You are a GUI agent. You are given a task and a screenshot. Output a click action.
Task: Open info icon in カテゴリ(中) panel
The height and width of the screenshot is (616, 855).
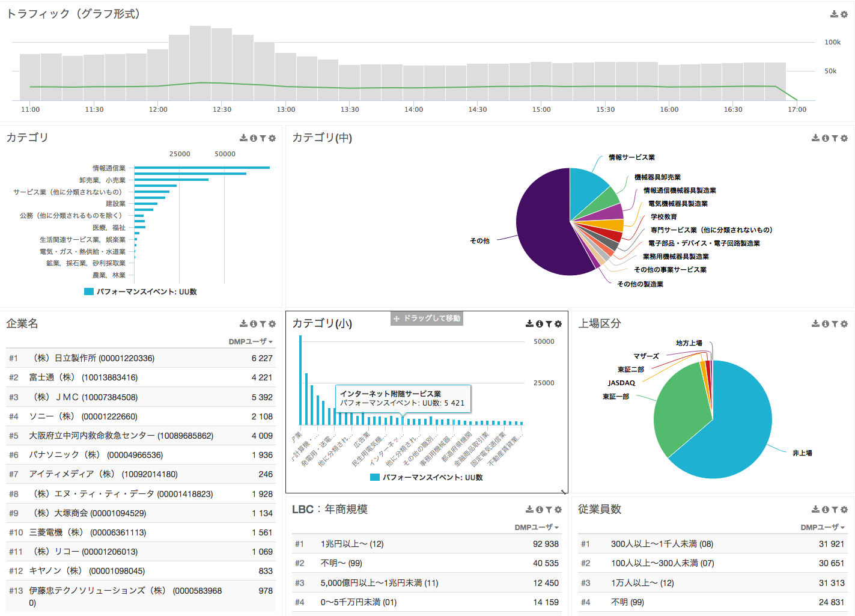tap(826, 138)
